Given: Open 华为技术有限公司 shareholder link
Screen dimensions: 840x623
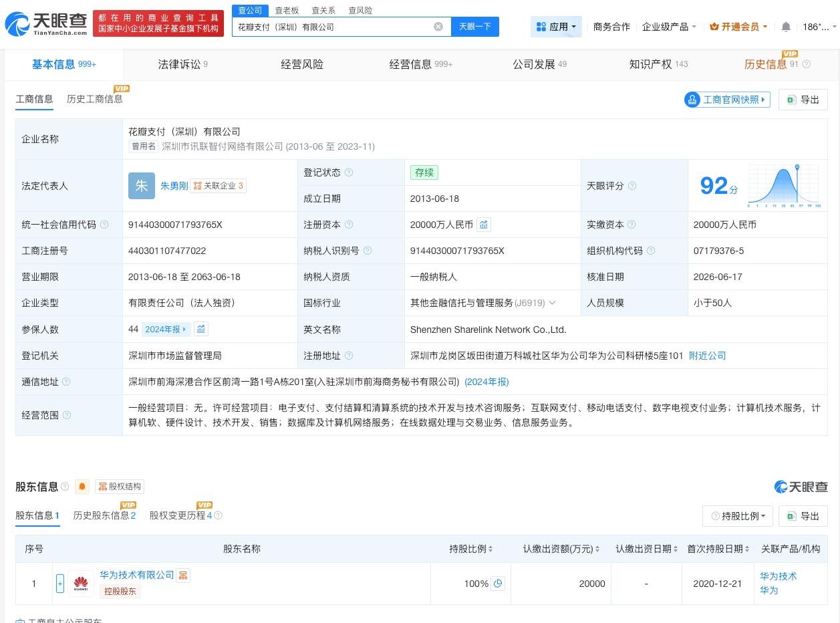Looking at the screenshot, I should coord(137,575).
